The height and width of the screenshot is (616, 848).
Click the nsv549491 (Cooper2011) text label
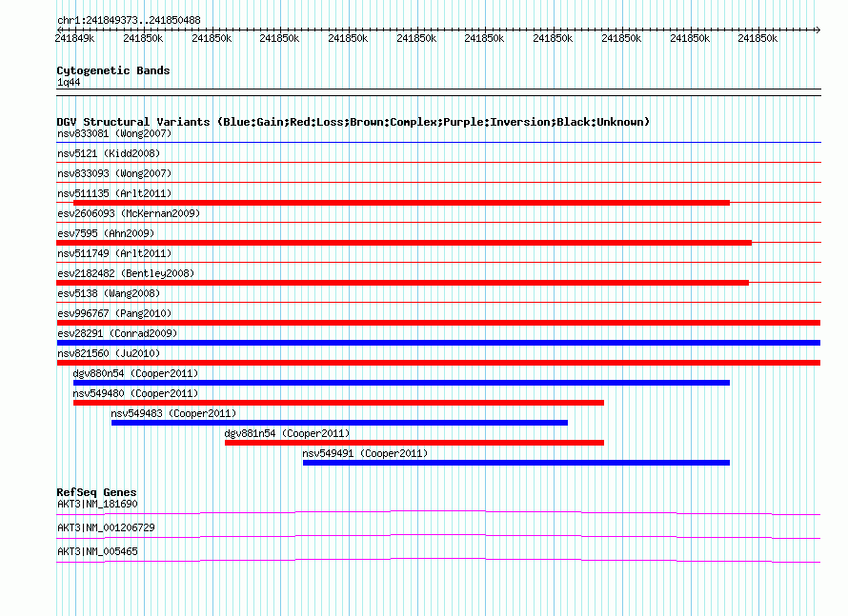tap(365, 453)
